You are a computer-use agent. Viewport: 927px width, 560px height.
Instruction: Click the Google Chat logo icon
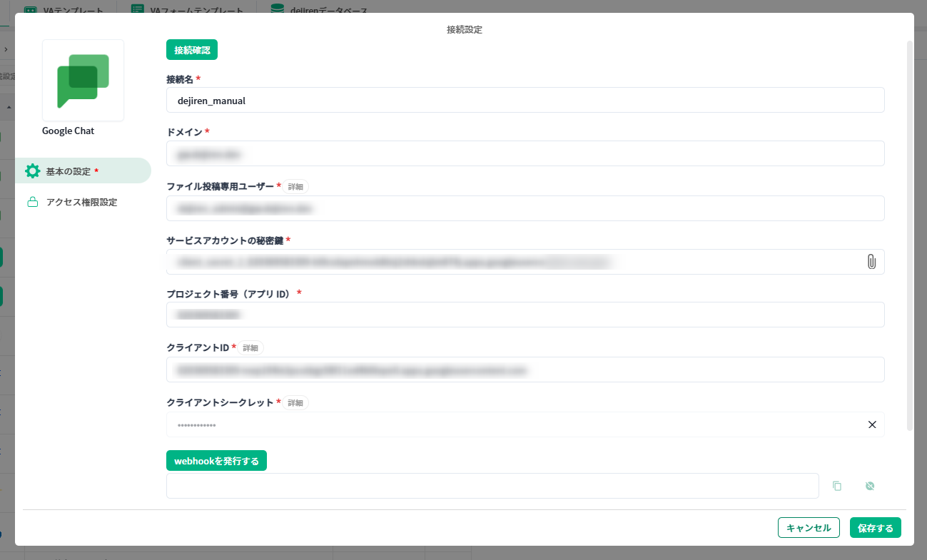pos(83,81)
